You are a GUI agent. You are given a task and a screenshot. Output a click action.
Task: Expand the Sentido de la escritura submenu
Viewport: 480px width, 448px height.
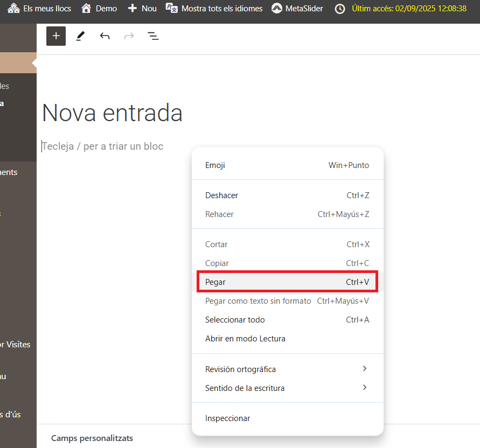[287, 388]
